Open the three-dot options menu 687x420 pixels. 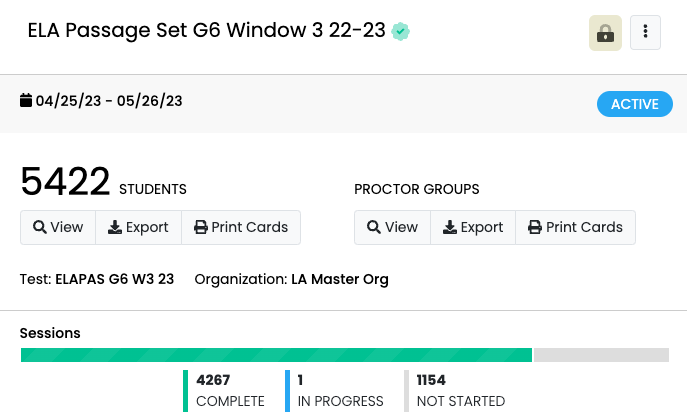tap(645, 33)
